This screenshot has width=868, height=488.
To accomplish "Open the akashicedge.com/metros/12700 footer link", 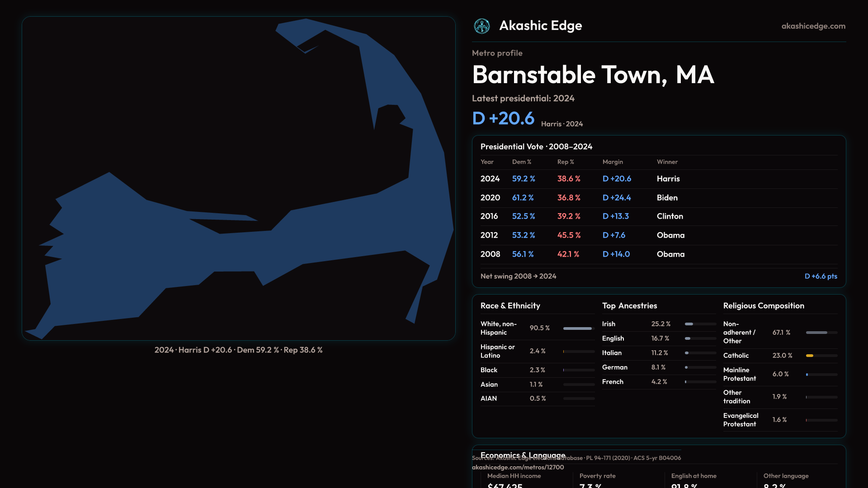I will coord(518,467).
